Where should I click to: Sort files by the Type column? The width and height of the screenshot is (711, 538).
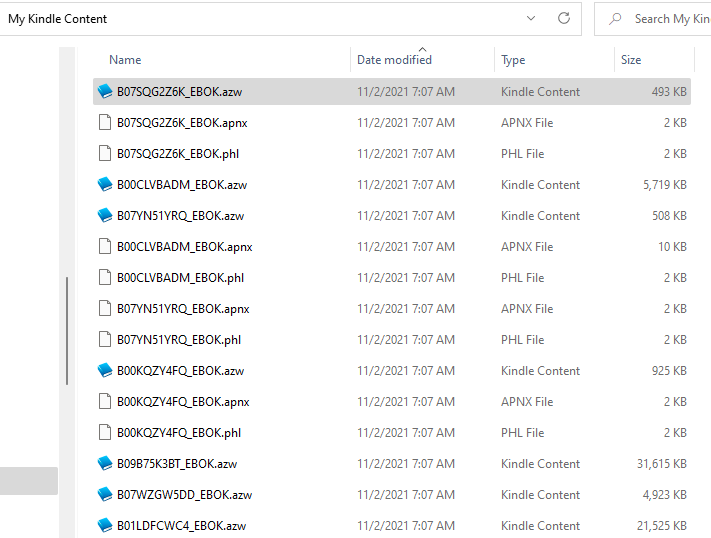(513, 60)
